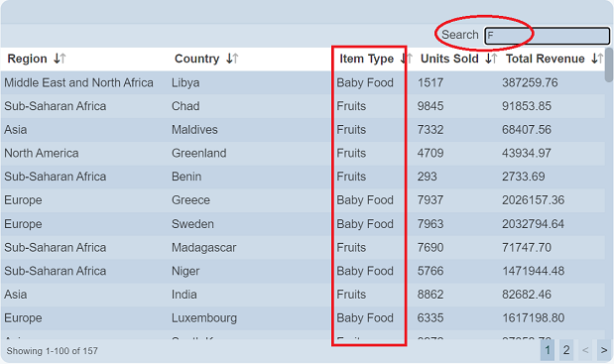Click the Greece country cell
Screen dimensions: 614x364
click(190, 200)
